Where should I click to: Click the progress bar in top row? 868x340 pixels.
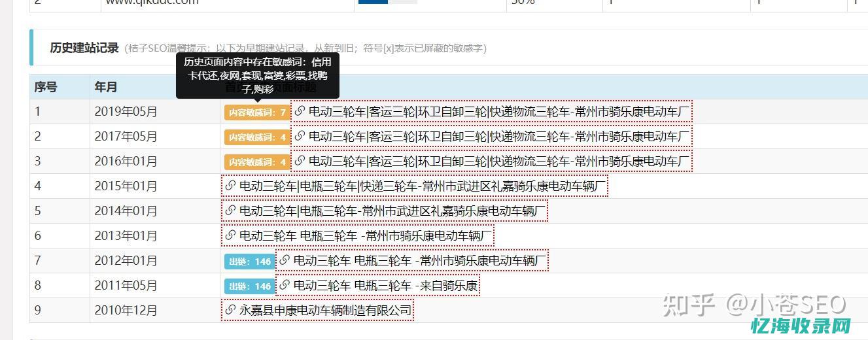click(388, 2)
